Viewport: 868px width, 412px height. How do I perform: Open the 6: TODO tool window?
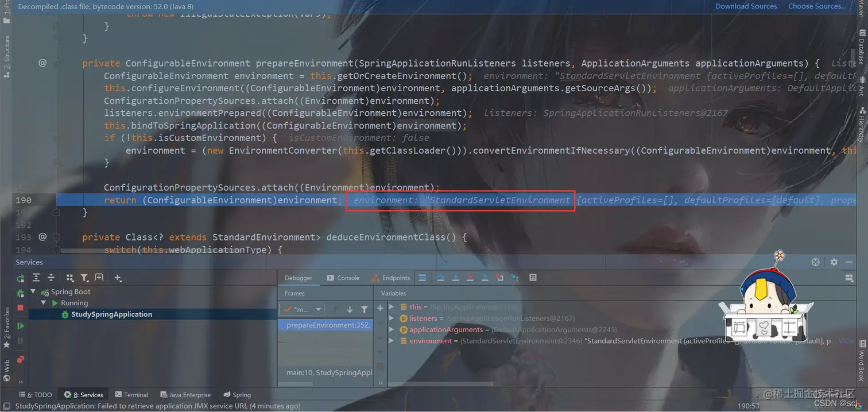click(36, 395)
